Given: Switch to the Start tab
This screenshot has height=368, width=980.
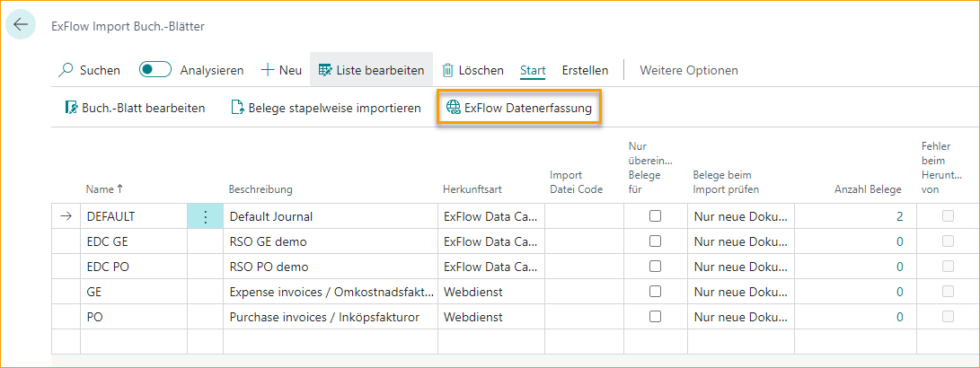Looking at the screenshot, I should [x=534, y=70].
